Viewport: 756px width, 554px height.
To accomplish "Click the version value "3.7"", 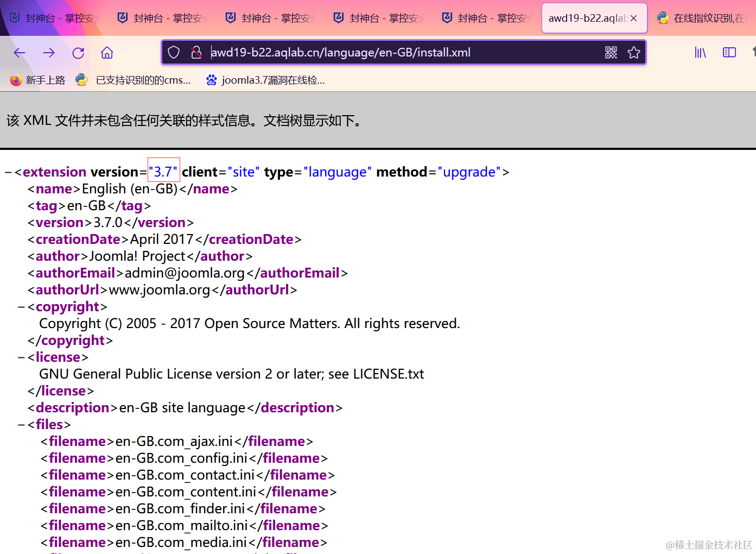I will [164, 172].
